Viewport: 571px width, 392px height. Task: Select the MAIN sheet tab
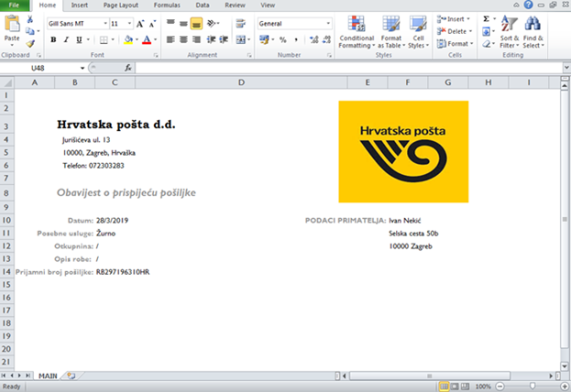click(x=48, y=376)
